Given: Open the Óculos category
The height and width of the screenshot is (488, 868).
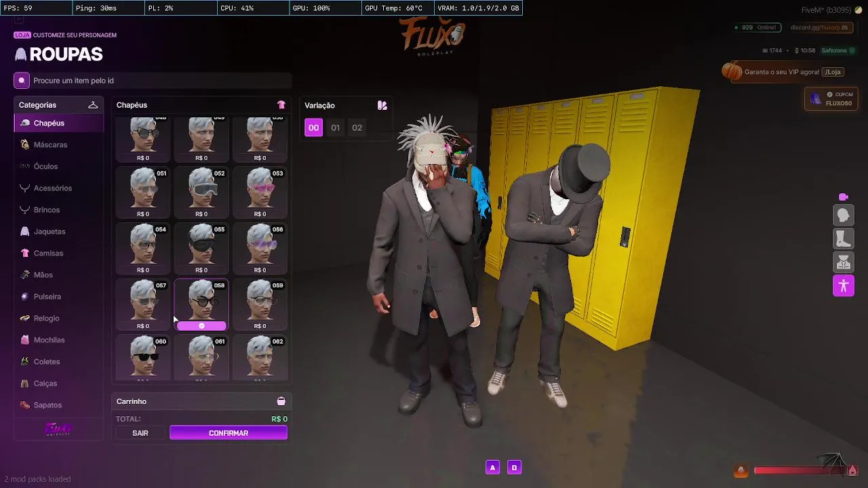Looking at the screenshot, I should 59,167.
